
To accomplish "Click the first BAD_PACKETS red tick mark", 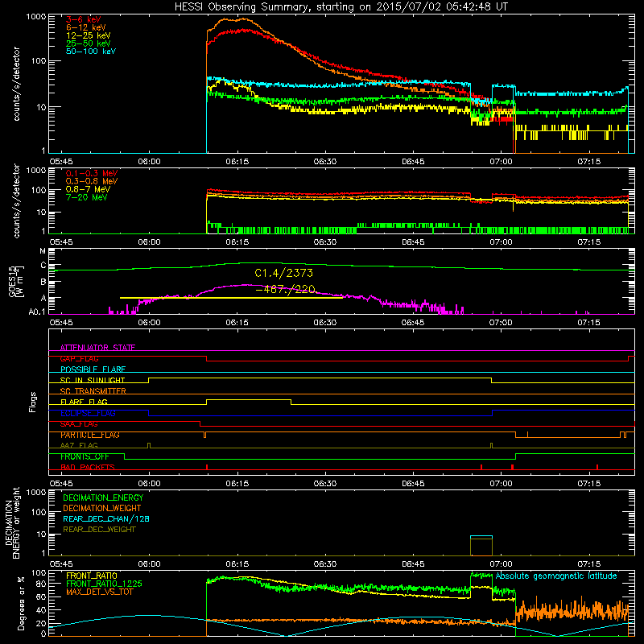I will 207,467.
